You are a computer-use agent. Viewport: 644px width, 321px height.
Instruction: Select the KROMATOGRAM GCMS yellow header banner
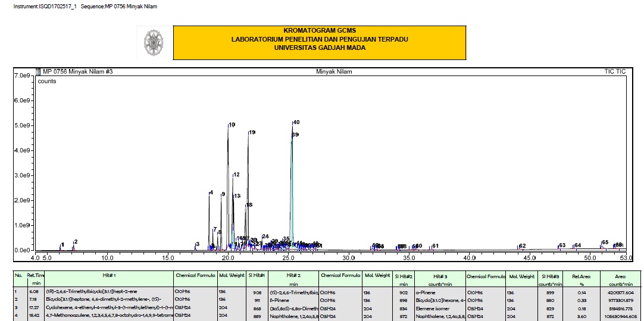[320, 43]
